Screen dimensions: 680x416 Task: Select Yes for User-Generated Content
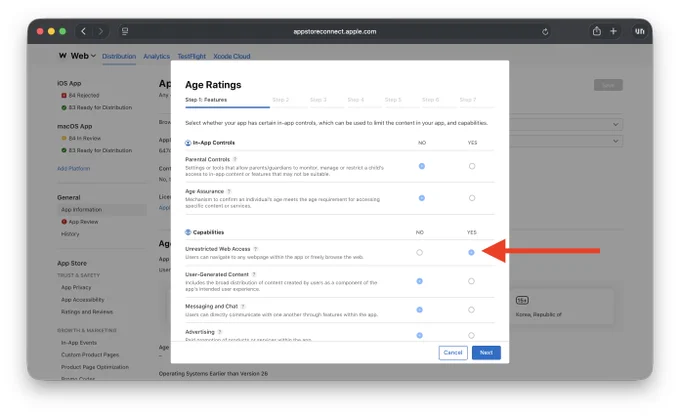pos(471,281)
